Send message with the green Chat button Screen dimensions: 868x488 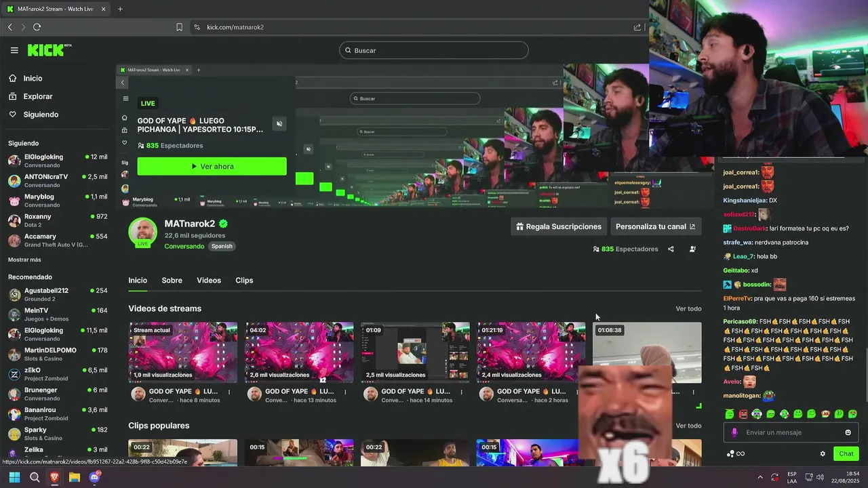[x=846, y=453]
